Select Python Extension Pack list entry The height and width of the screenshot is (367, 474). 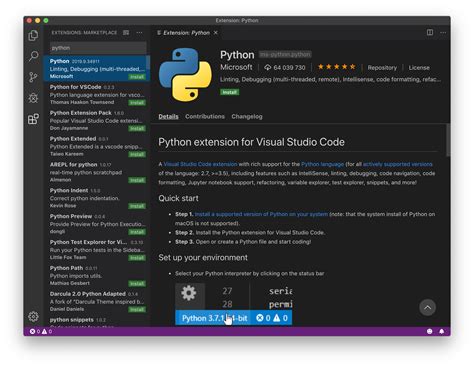(96, 120)
